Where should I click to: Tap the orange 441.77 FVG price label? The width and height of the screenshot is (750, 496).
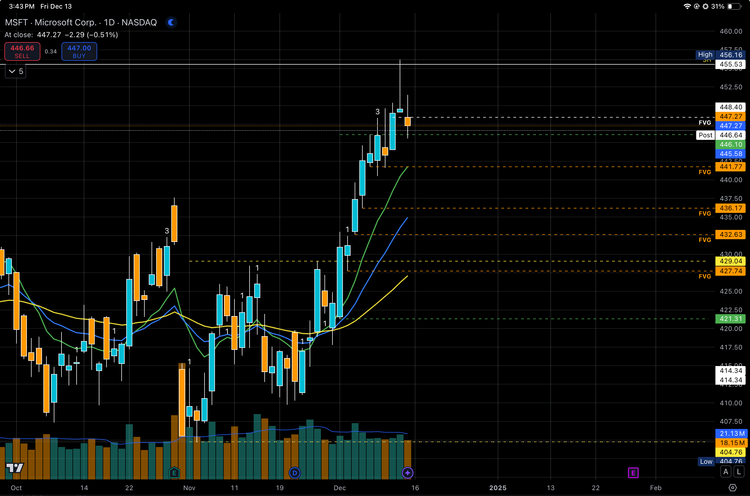tap(730, 166)
